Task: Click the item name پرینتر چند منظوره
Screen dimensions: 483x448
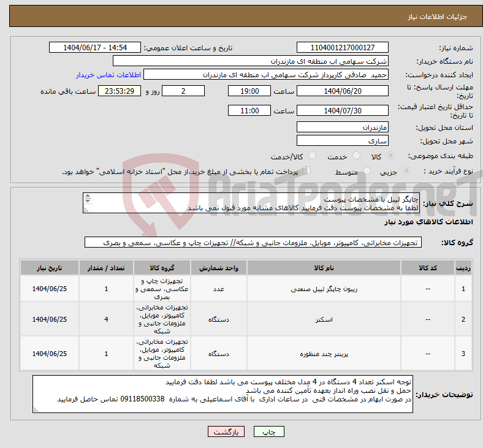Action: pyautogui.click(x=324, y=354)
